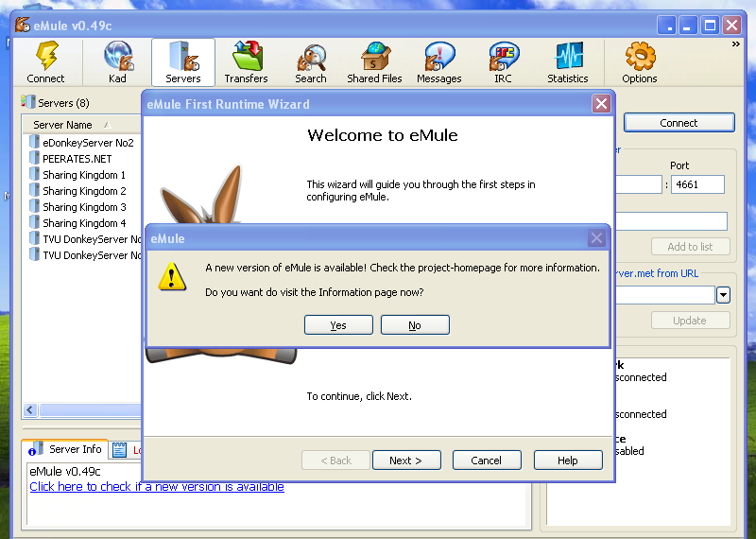Open the Search toolbar icon

(x=312, y=58)
